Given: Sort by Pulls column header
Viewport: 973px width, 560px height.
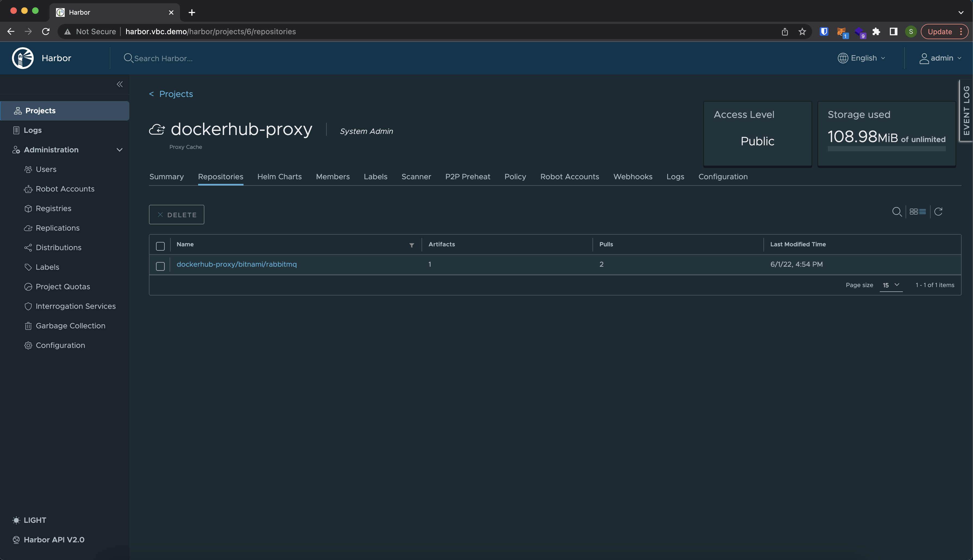Looking at the screenshot, I should 606,244.
